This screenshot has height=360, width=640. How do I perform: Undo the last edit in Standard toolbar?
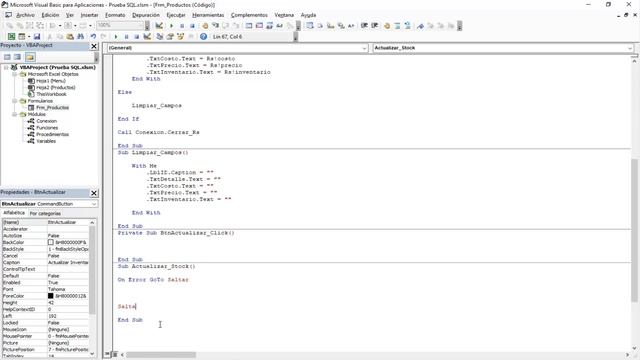pos(93,36)
